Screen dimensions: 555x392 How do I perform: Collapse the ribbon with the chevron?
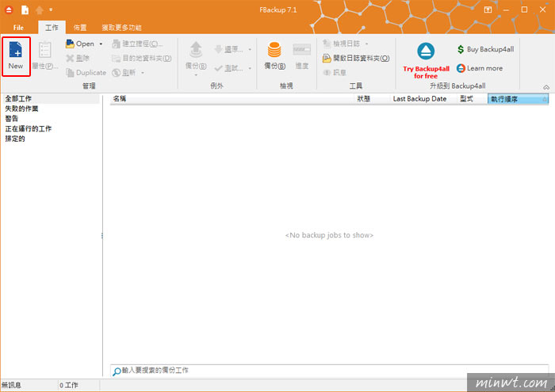coord(546,87)
